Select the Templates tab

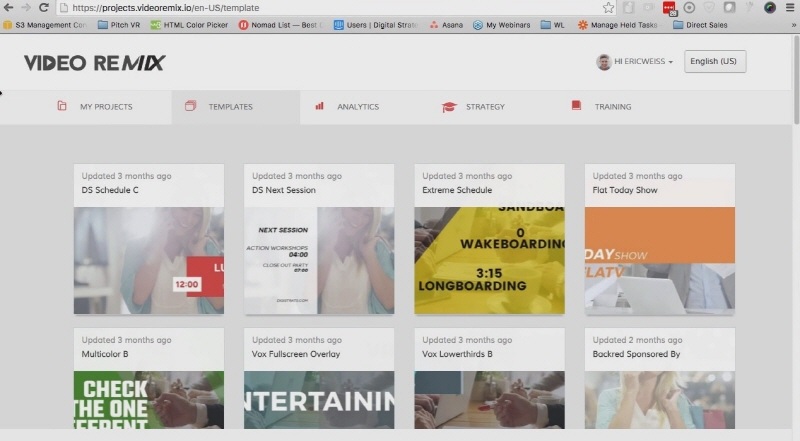pyautogui.click(x=236, y=107)
